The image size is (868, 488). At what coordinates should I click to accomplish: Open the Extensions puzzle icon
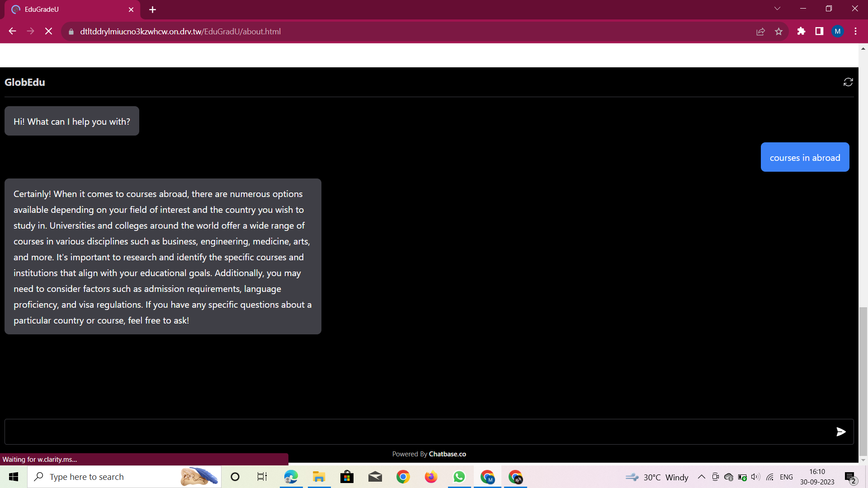pyautogui.click(x=801, y=32)
